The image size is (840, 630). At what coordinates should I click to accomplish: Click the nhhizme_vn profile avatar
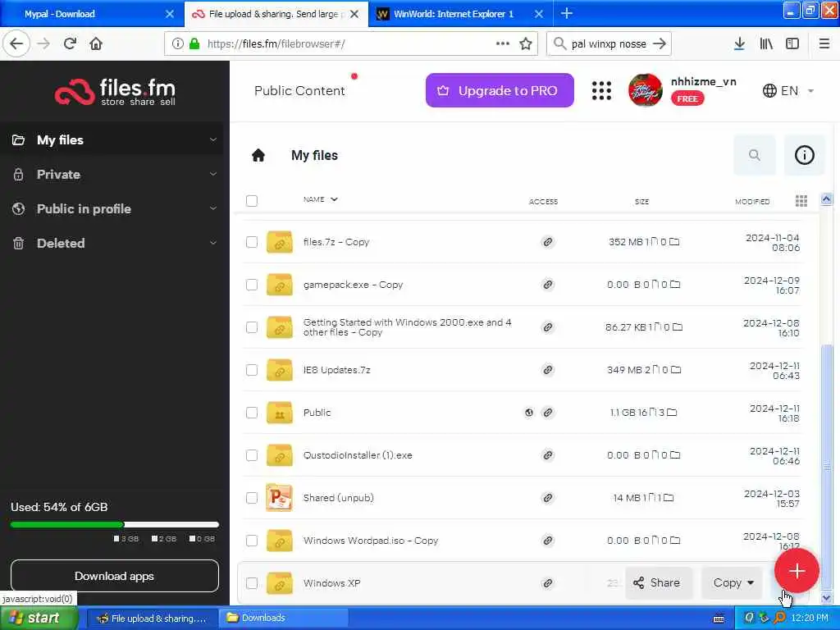pos(645,90)
